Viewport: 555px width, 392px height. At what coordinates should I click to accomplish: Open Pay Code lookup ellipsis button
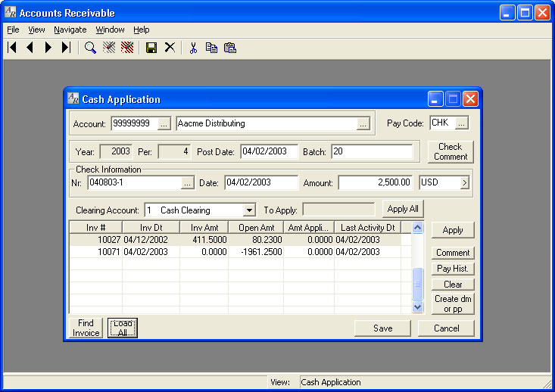pos(462,123)
